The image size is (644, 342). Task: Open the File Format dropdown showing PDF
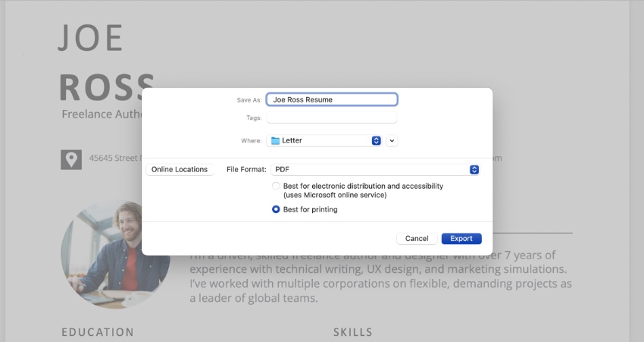(x=375, y=169)
